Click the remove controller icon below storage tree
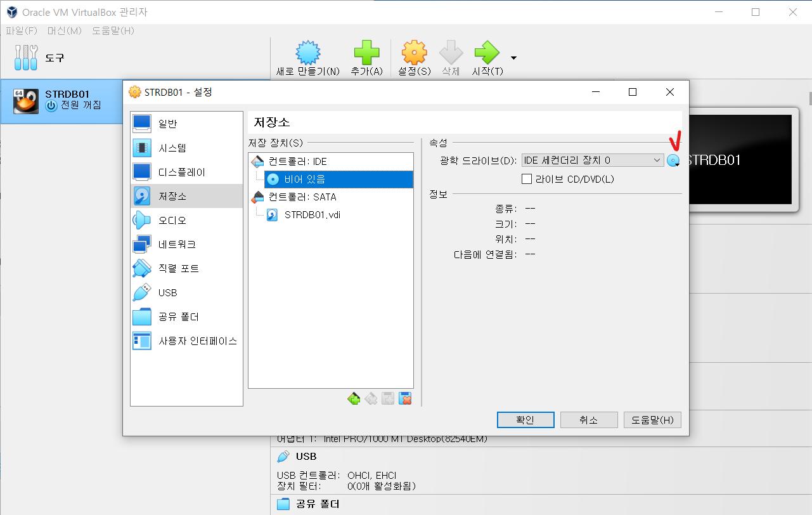Viewport: 812px width, 515px height. [371, 398]
